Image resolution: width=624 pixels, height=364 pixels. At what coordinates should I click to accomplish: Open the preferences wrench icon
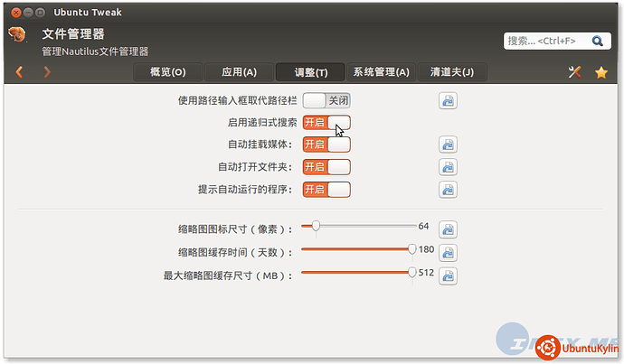[x=574, y=72]
